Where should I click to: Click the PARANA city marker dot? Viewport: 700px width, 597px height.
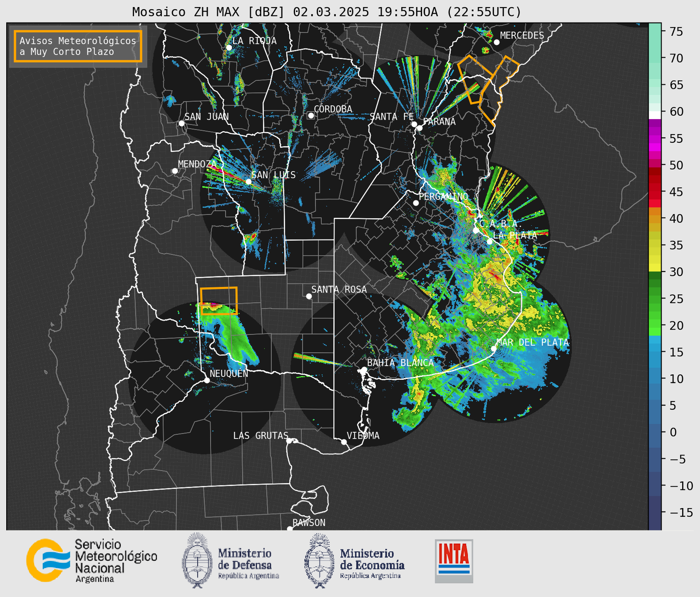[x=420, y=128]
